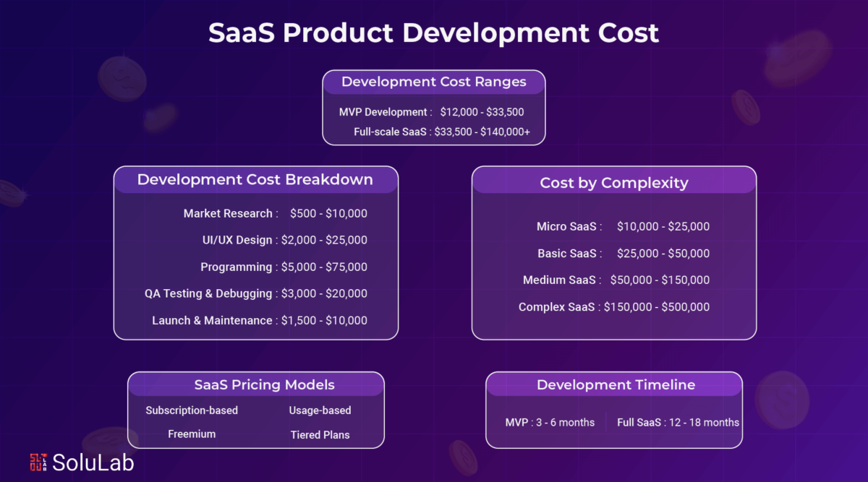Click the Market Research cost line

tap(275, 213)
